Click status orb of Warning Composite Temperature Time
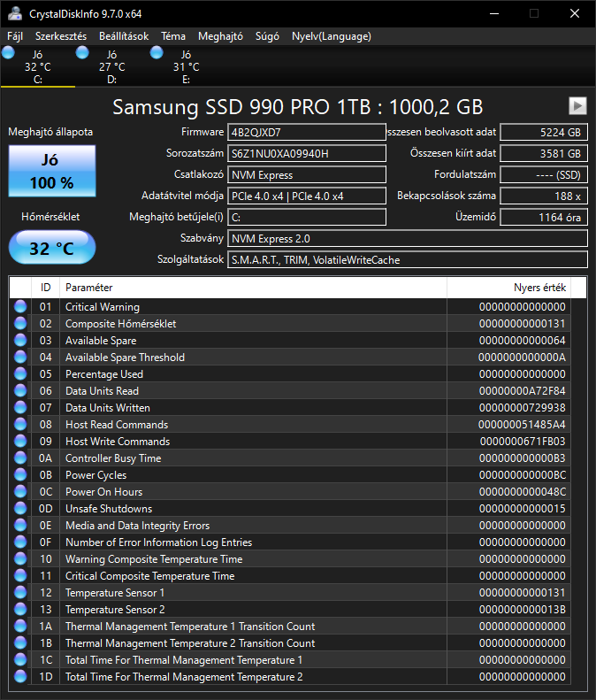 20,559
